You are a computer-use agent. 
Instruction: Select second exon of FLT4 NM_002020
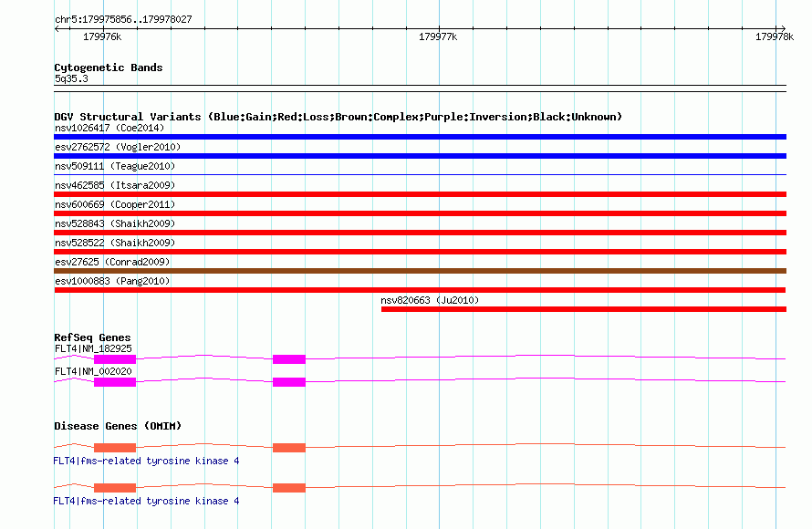[289, 382]
